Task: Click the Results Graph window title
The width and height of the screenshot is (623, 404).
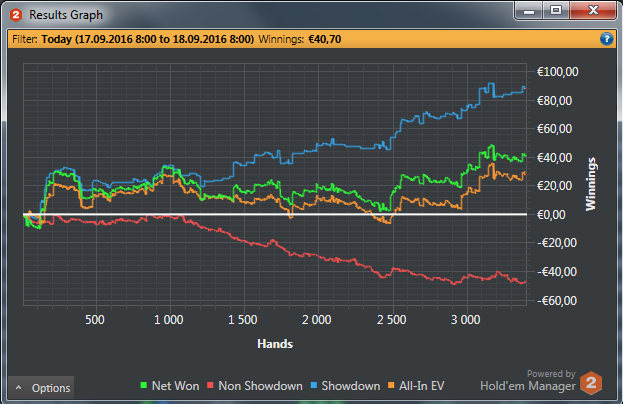Action: [x=66, y=15]
